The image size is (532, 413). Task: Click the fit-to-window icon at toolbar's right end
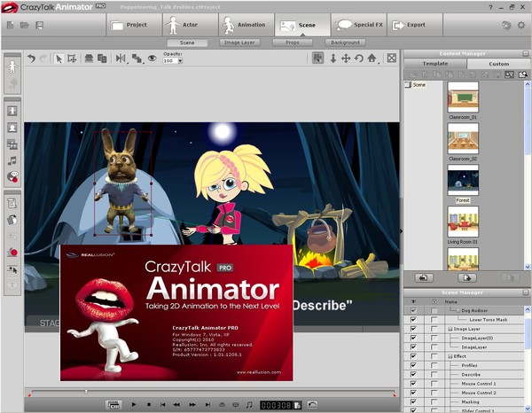392,58
